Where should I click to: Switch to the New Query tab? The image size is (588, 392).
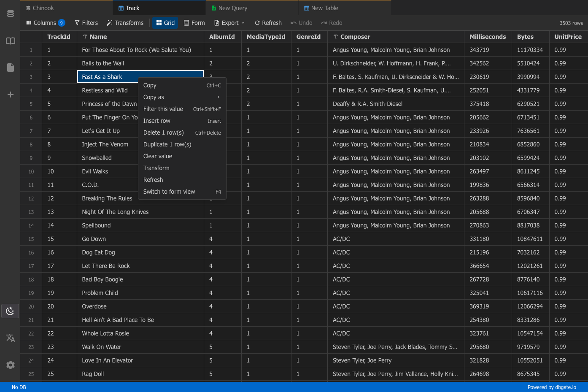(252, 8)
